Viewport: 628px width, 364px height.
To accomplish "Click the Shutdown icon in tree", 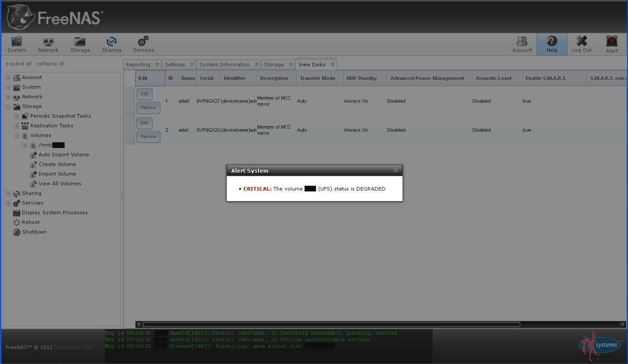I will click(17, 232).
